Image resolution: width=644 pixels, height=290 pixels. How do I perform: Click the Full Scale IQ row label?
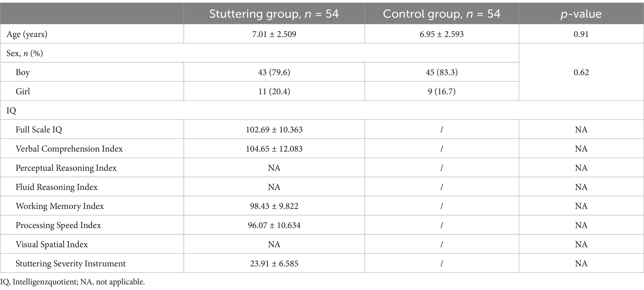39,130
